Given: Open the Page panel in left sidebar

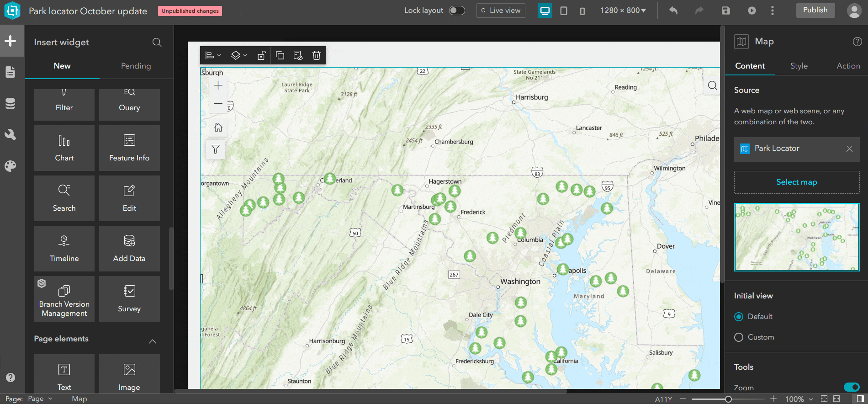Looking at the screenshot, I should pos(11,72).
